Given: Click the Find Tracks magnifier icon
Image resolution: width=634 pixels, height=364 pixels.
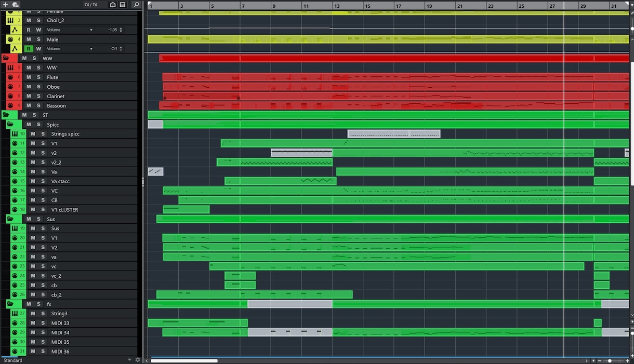Looking at the screenshot, I should coord(136,5).
